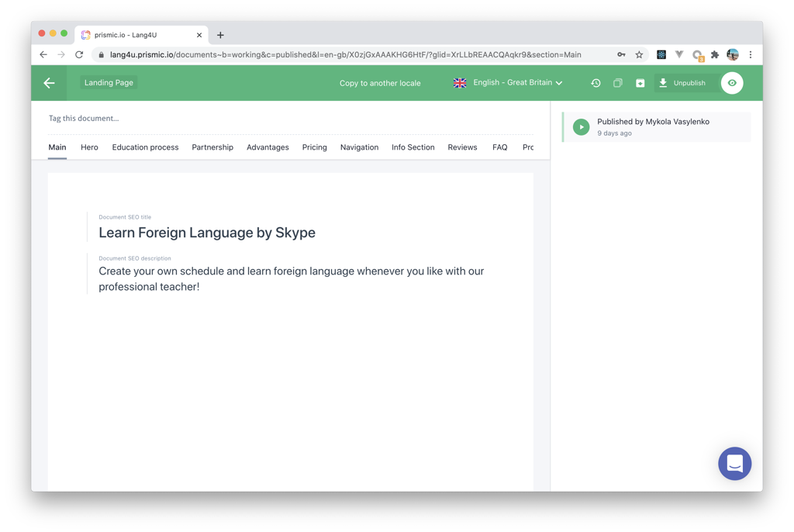The width and height of the screenshot is (794, 532).
Task: Switch to the Reviews tab
Action: point(462,147)
